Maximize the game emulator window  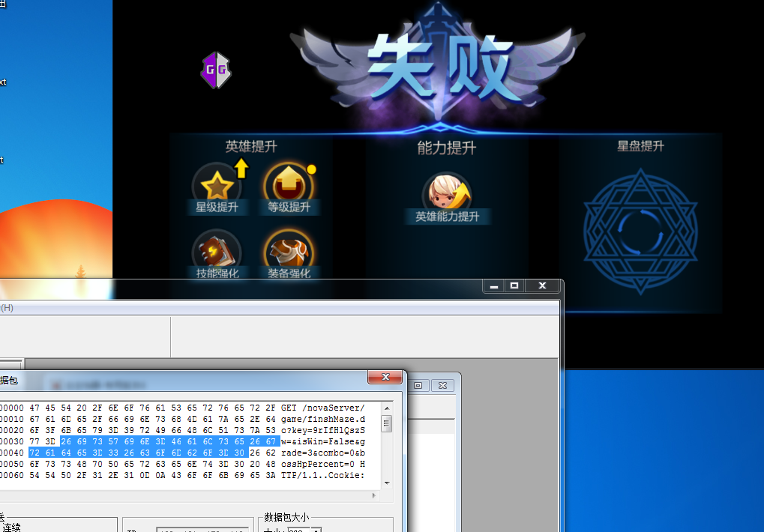pos(514,285)
